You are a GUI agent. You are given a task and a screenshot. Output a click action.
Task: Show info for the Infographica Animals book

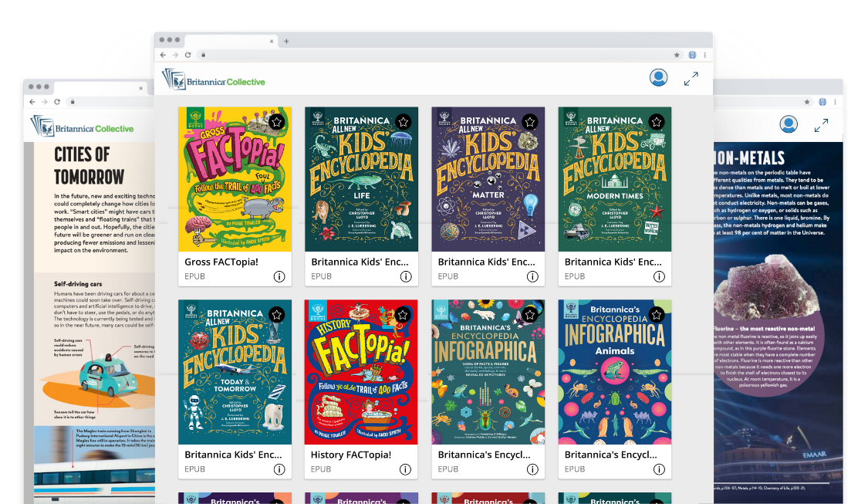(x=659, y=469)
